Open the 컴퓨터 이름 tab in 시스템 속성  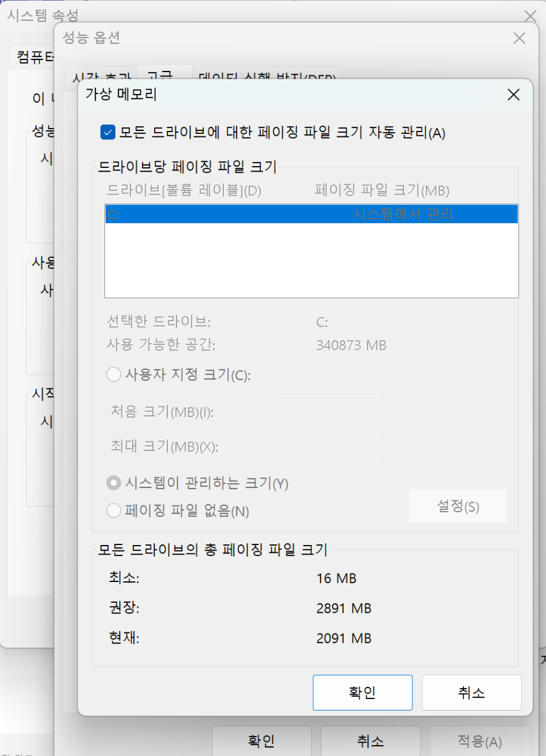(33, 56)
